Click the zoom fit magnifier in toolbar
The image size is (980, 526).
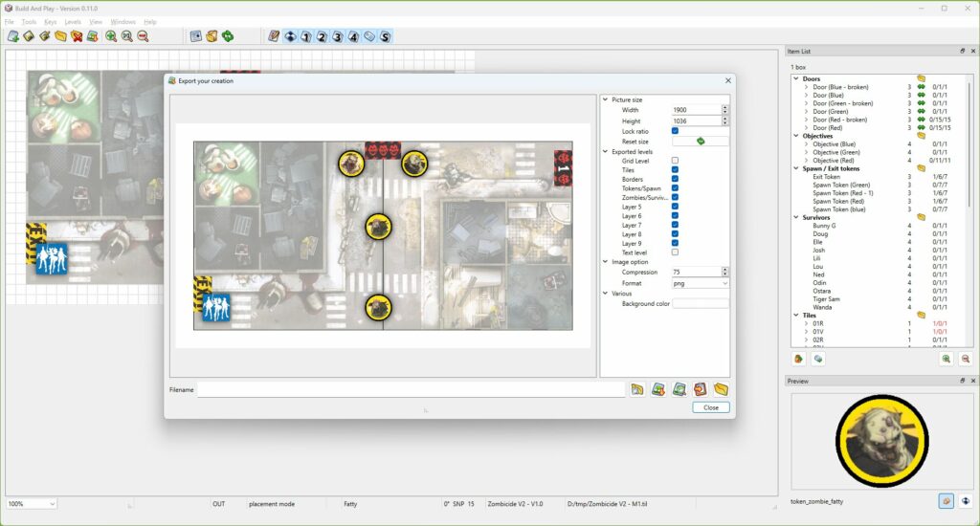click(x=127, y=36)
